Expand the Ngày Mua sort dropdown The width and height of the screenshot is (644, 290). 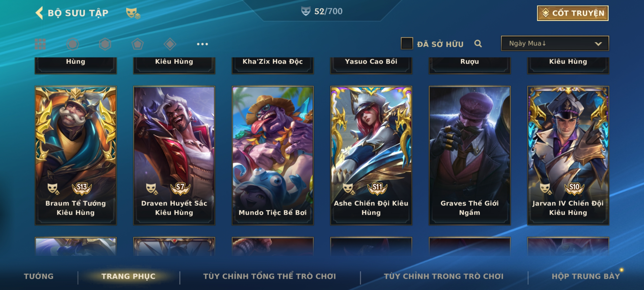click(555, 44)
